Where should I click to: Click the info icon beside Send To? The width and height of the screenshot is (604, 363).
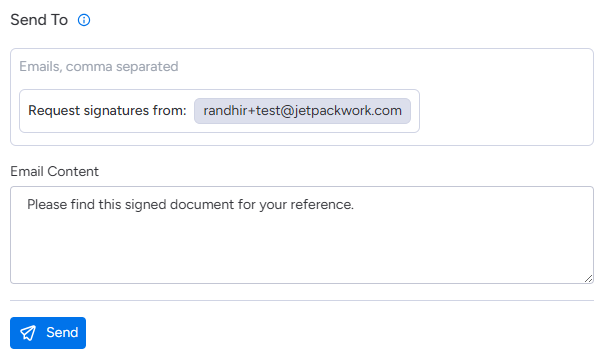coord(84,20)
